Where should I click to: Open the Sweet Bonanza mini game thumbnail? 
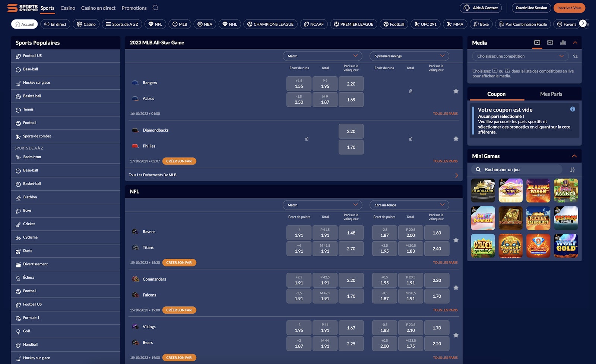483,218
